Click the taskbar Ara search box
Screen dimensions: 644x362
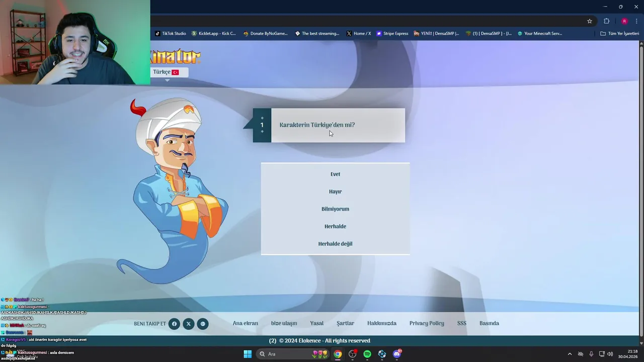tap(293, 354)
